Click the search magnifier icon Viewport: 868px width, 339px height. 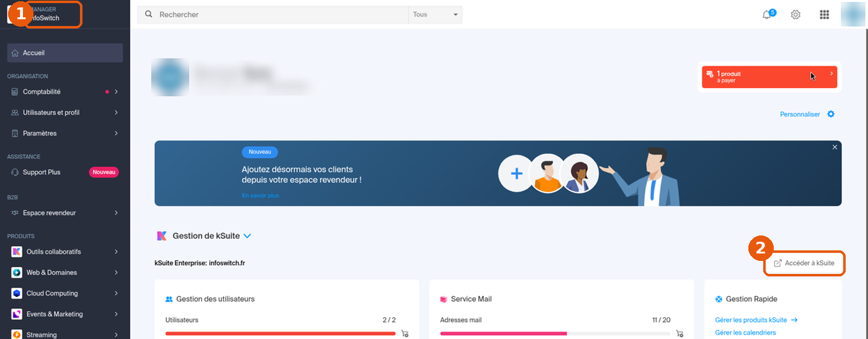click(149, 14)
